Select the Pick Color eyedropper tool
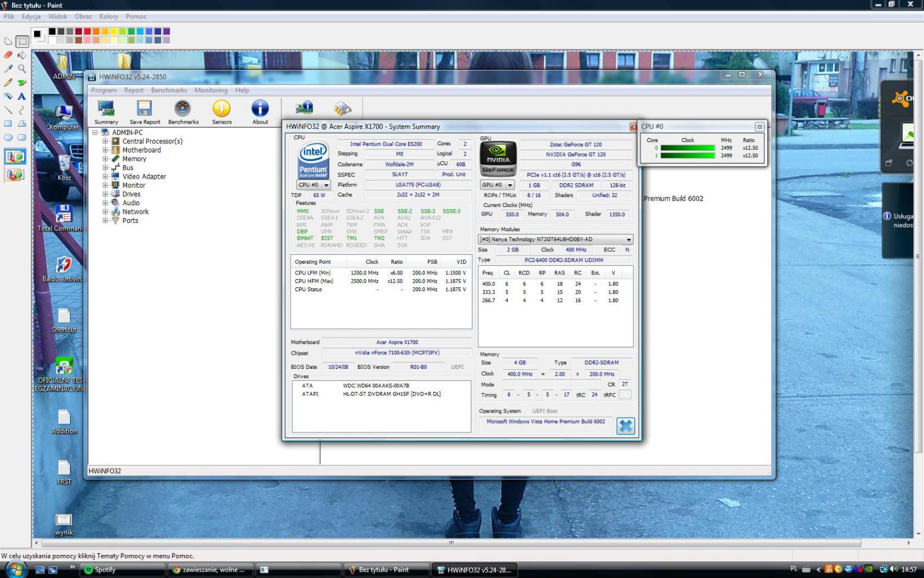 [8, 68]
